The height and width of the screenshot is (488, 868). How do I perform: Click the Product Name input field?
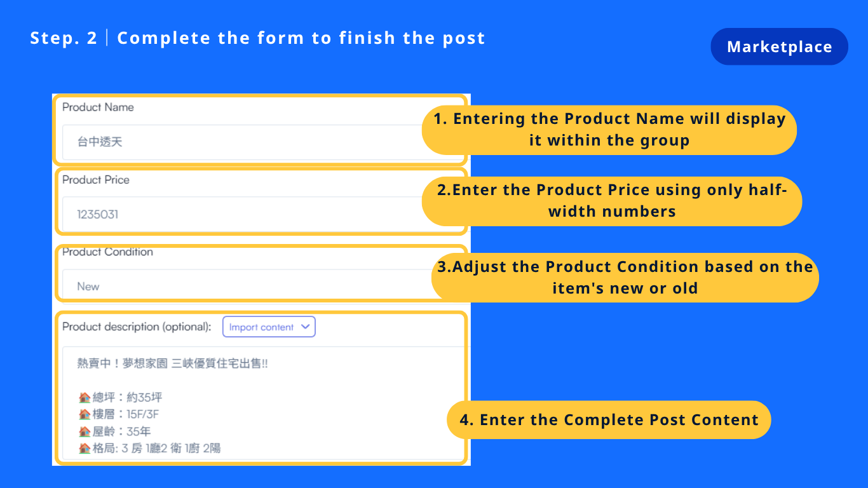point(241,142)
